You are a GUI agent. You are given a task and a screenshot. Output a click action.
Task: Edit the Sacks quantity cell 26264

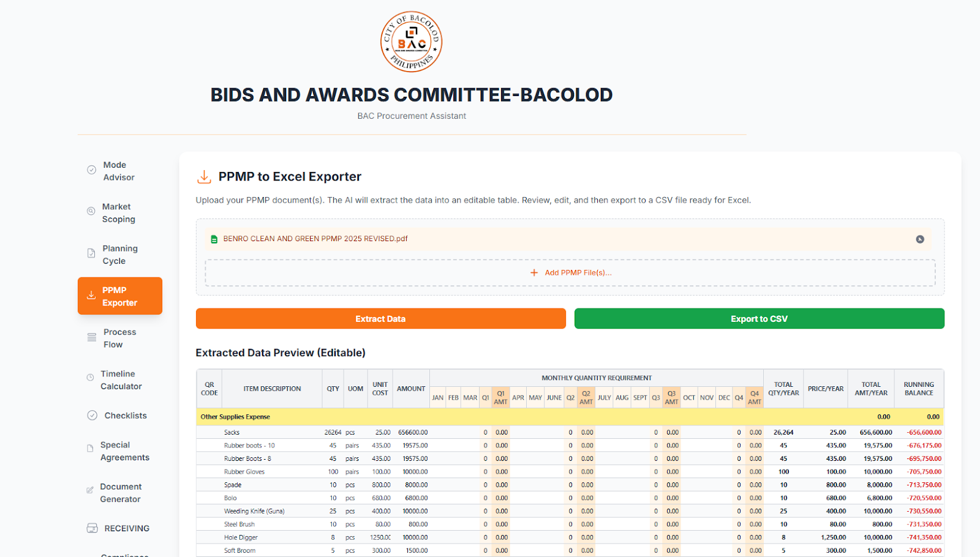tap(333, 432)
